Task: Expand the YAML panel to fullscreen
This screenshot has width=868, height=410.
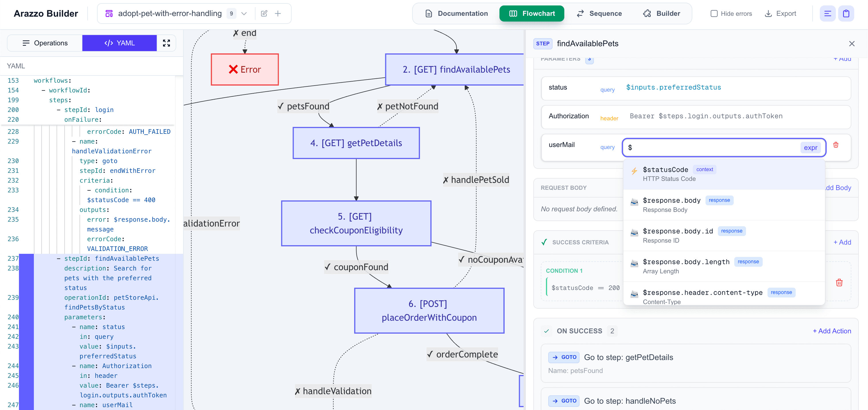Action: (x=166, y=43)
